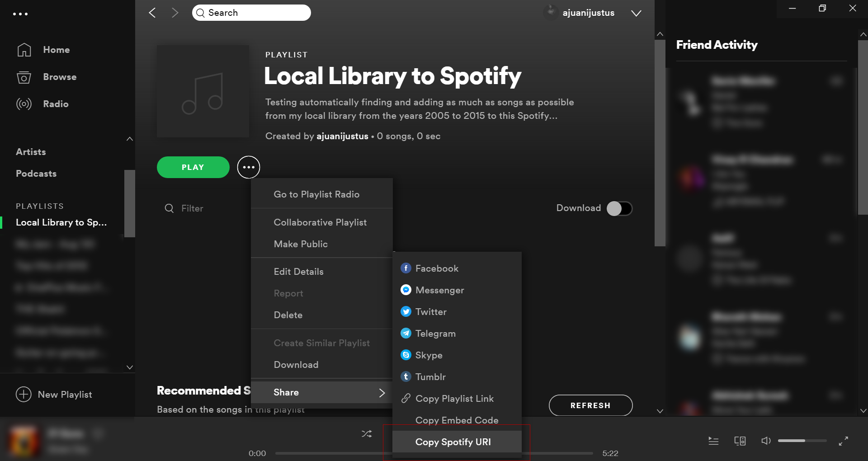The height and width of the screenshot is (461, 868).
Task: Open Artists in library
Action: [31, 152]
